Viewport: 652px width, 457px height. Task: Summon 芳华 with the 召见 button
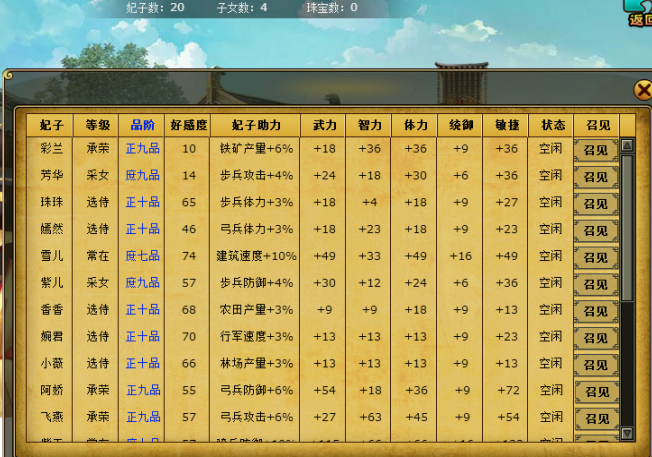596,176
